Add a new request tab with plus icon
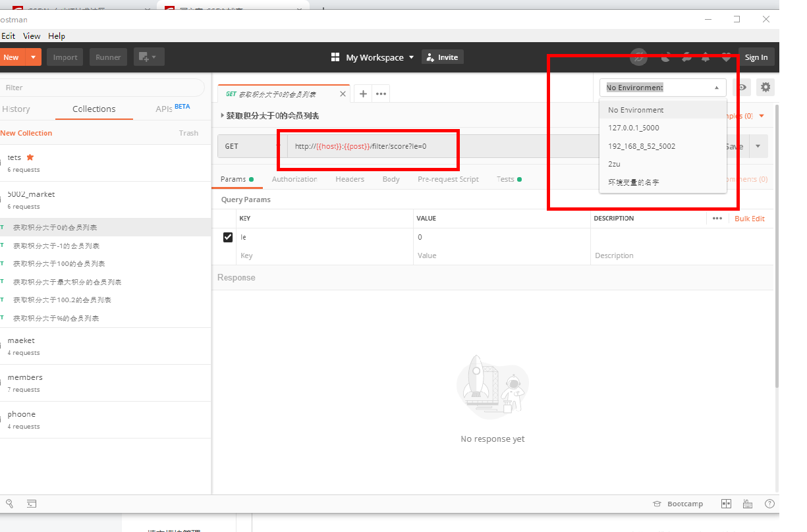807x532 pixels. [363, 93]
